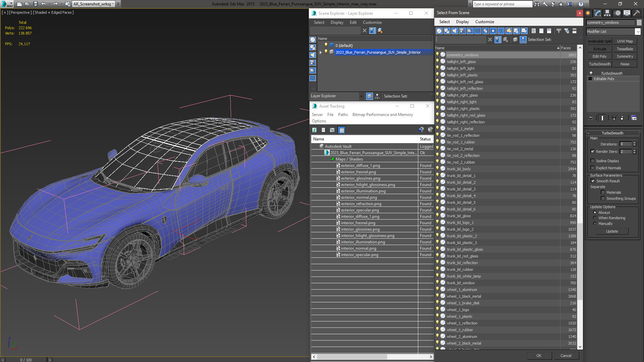Click the funnel filter icon in Select From Scene

[559, 31]
